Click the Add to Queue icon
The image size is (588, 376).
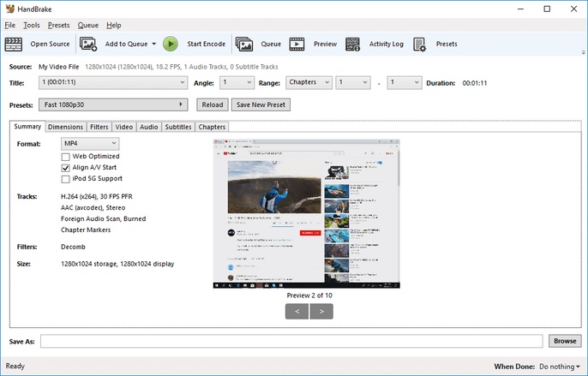coord(88,44)
